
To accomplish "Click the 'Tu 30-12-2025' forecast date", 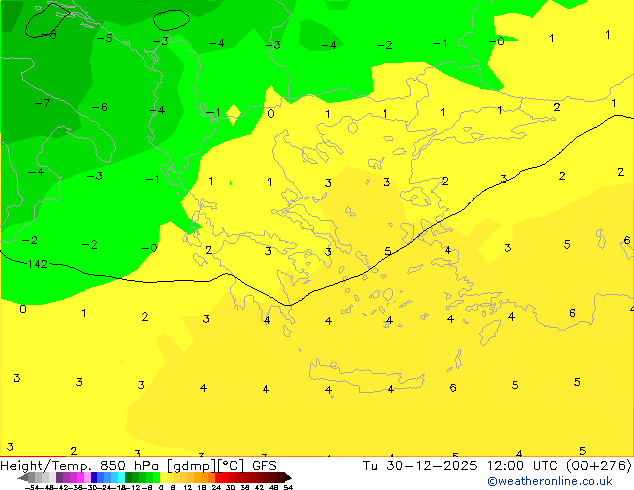I will coord(420,466).
